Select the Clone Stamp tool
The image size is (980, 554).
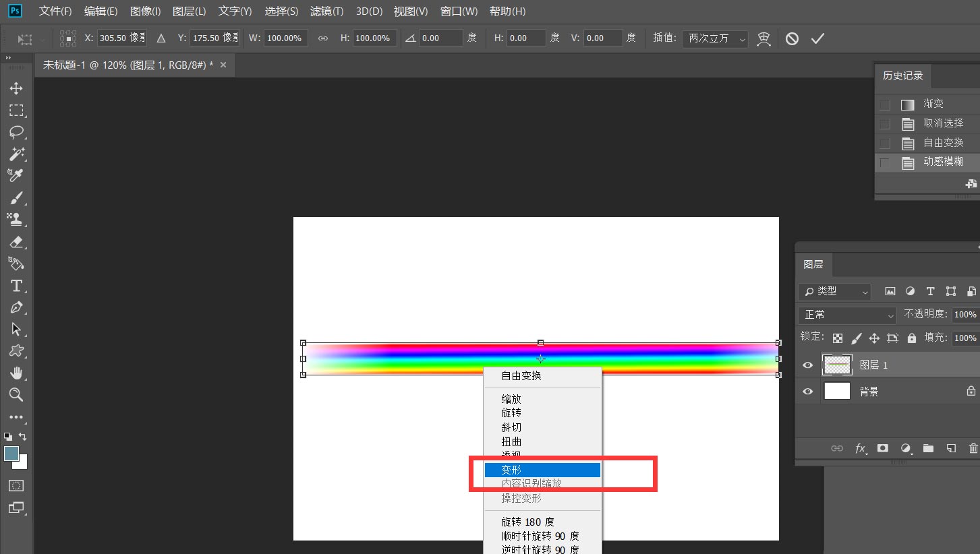16,219
